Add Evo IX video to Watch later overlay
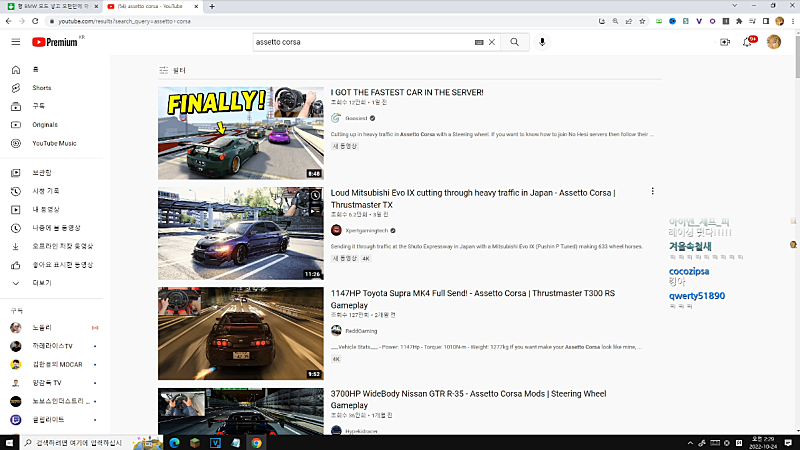This screenshot has width=800, height=450. point(315,196)
